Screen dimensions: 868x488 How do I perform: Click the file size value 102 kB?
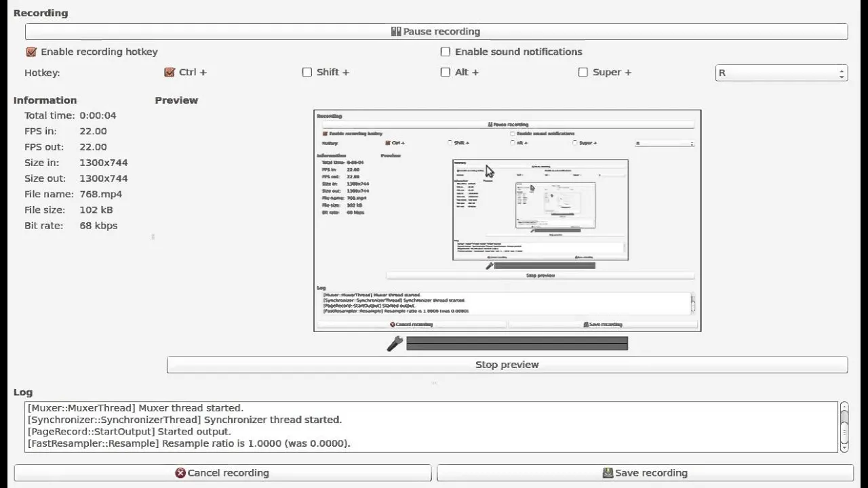96,209
